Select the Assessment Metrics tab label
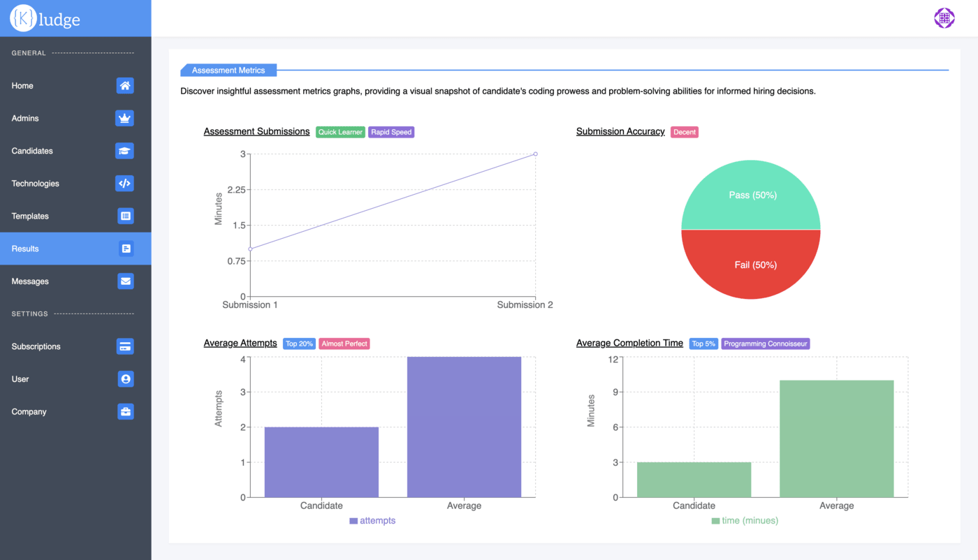 [x=228, y=71]
